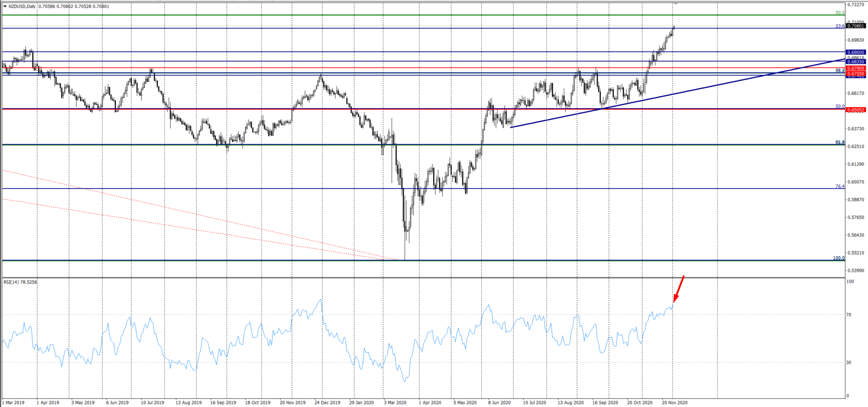Select the green 50.0 Fibonacci label at top
Image resolution: width=868 pixels, height=407 pixels.
[x=840, y=13]
